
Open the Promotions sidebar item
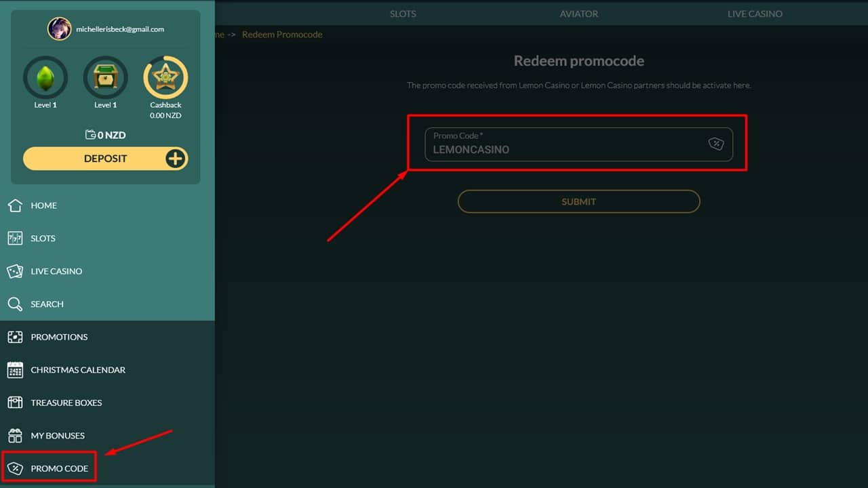[x=59, y=337]
